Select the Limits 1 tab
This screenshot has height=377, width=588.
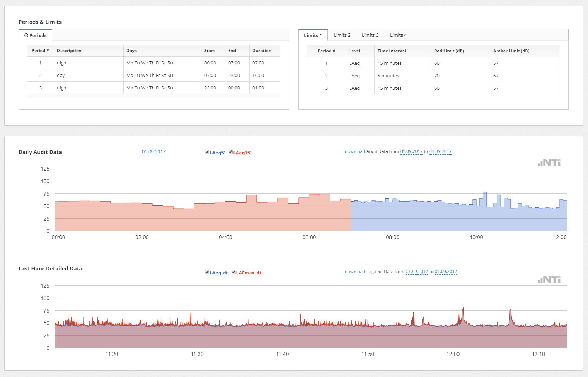click(x=313, y=35)
